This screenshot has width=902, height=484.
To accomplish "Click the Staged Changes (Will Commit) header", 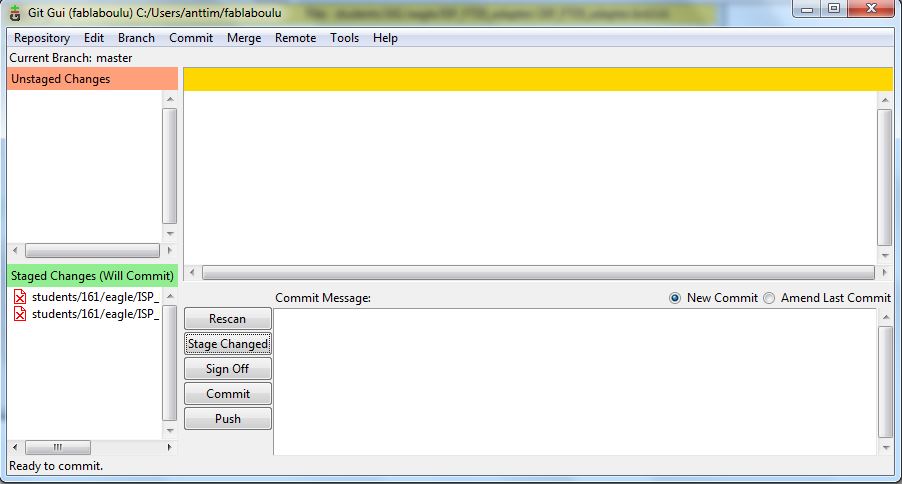I will (93, 276).
